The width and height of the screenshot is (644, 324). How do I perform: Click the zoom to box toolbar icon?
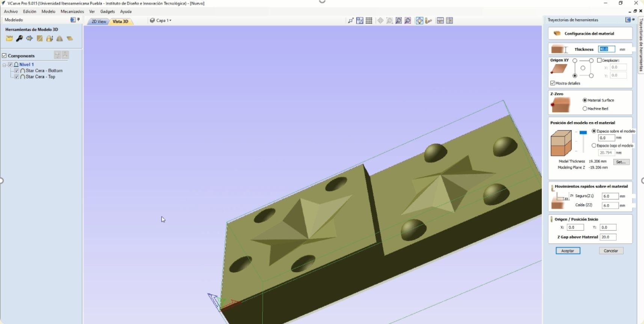[x=399, y=21]
